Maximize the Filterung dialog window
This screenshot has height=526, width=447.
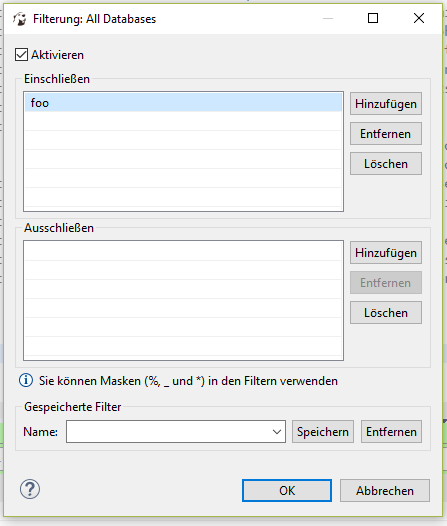click(373, 18)
